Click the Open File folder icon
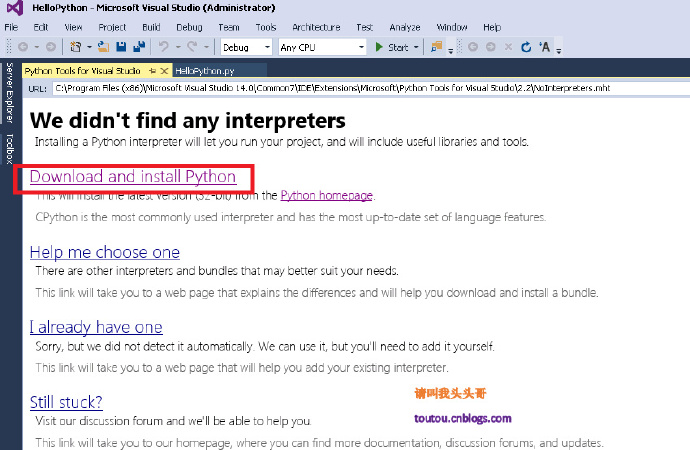690x450 pixels. (102, 47)
